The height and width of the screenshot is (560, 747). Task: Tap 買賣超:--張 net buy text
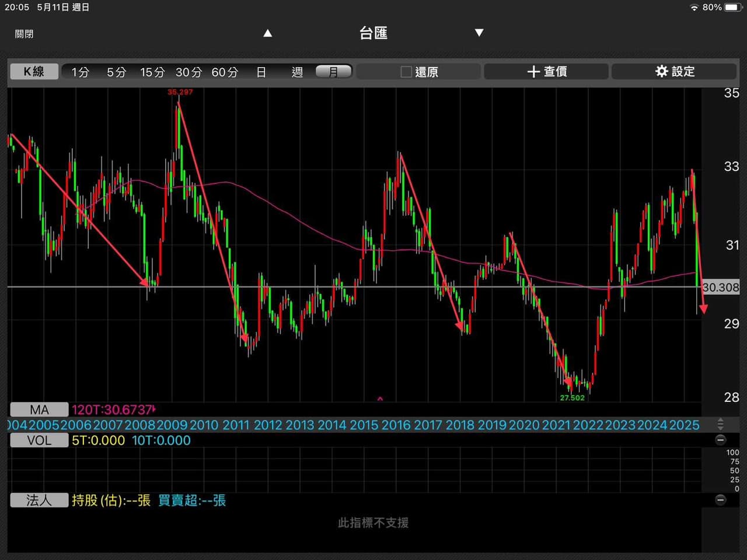[x=192, y=500]
